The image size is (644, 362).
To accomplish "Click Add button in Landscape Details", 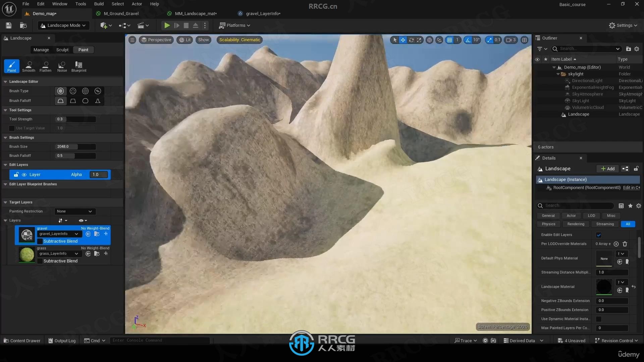I will pos(608,168).
